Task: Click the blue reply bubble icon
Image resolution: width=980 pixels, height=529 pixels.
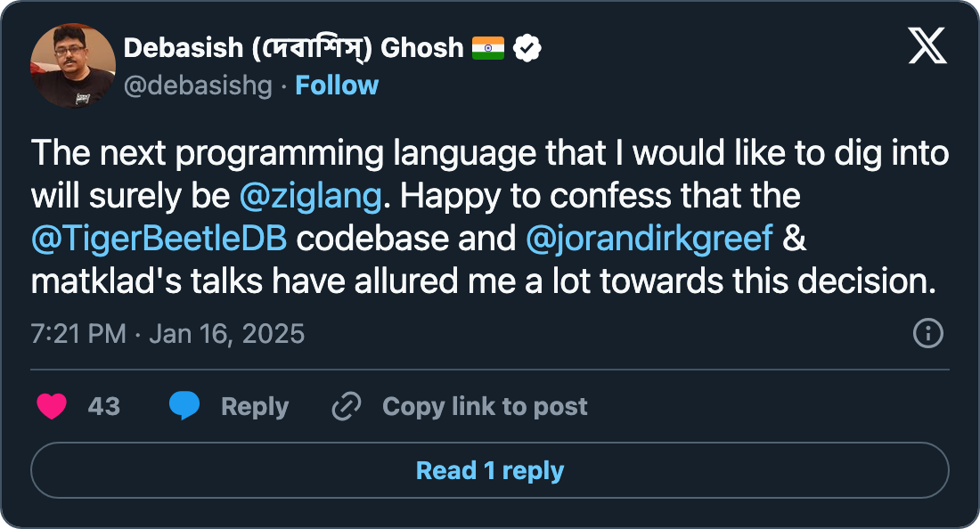Action: [184, 406]
